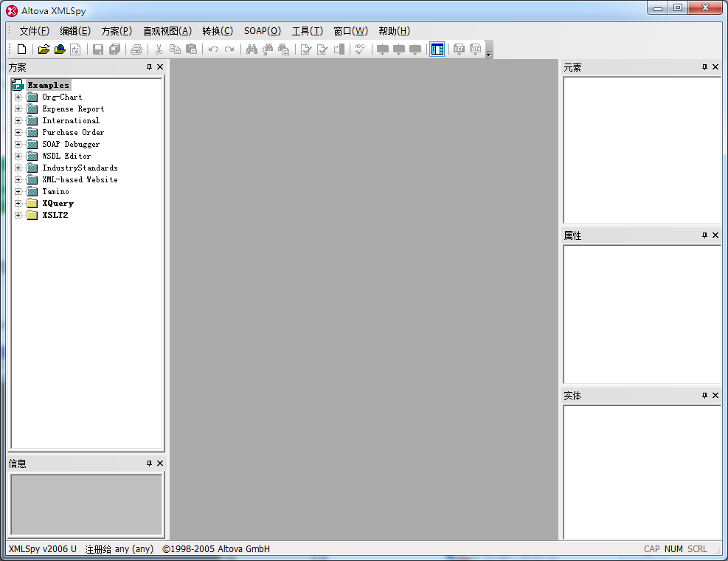Click the Reload document icon

76,49
